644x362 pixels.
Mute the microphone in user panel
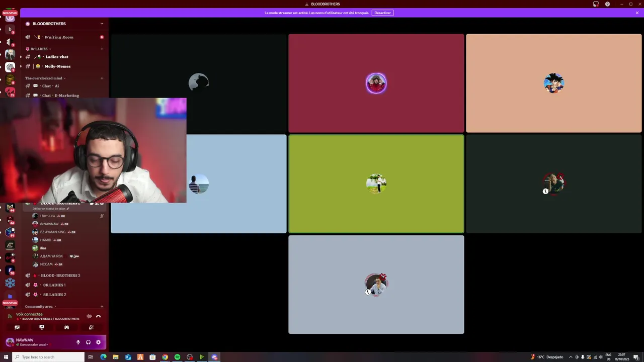[78, 342]
